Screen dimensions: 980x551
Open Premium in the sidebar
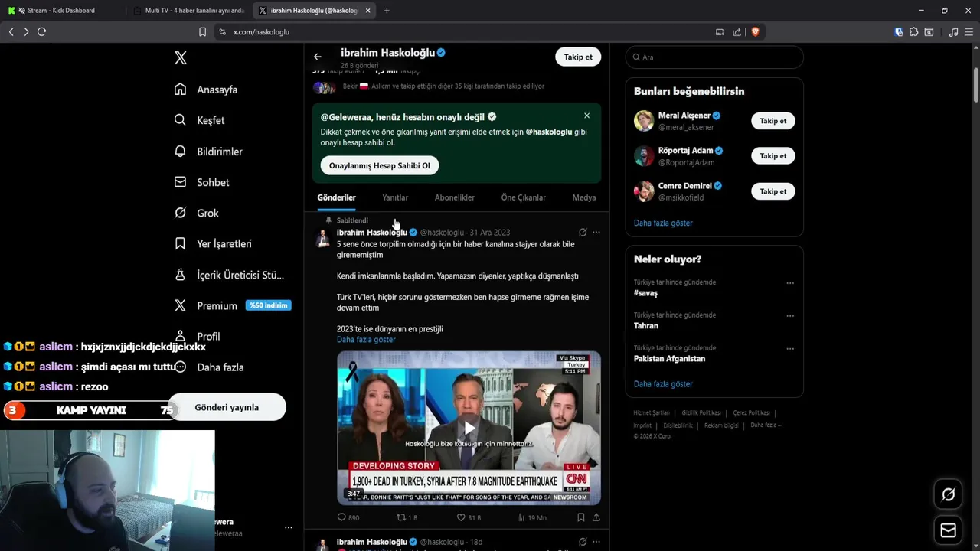[x=231, y=305]
